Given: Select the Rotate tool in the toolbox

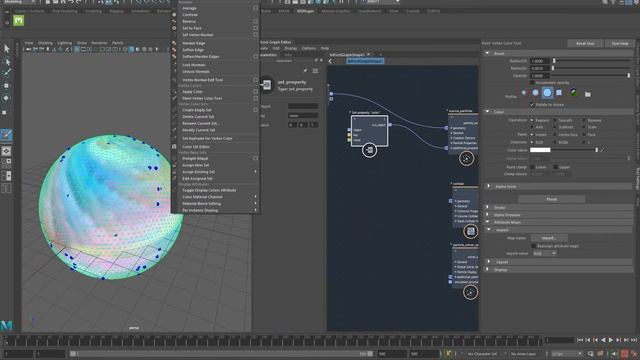Looking at the screenshot, I should pyautogui.click(x=6, y=98).
